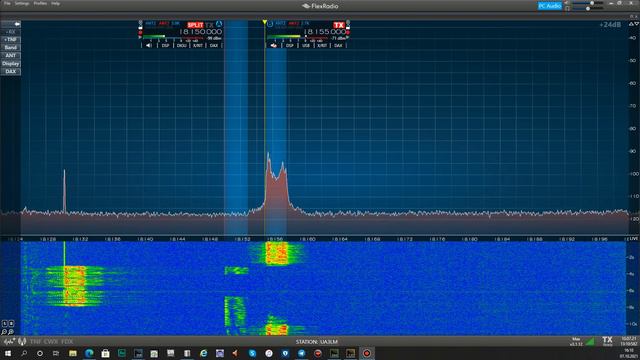Open the red record app in taskbar

(367, 353)
